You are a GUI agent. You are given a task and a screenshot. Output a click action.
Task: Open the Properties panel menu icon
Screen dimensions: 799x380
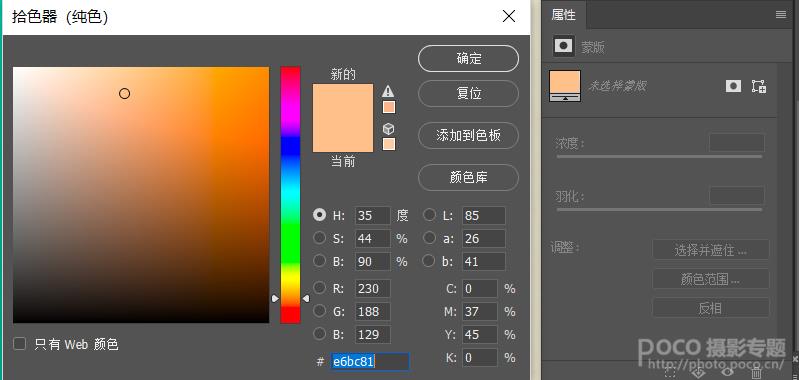[781, 15]
